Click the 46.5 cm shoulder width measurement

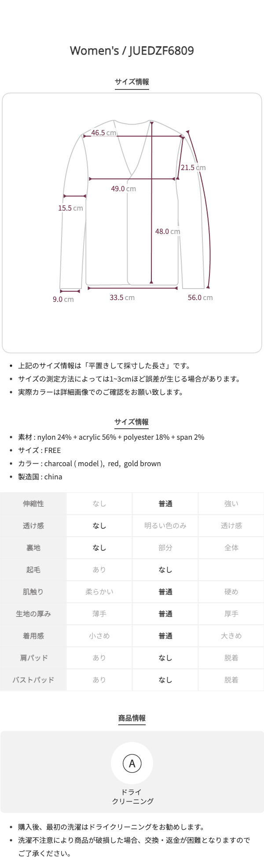click(104, 133)
